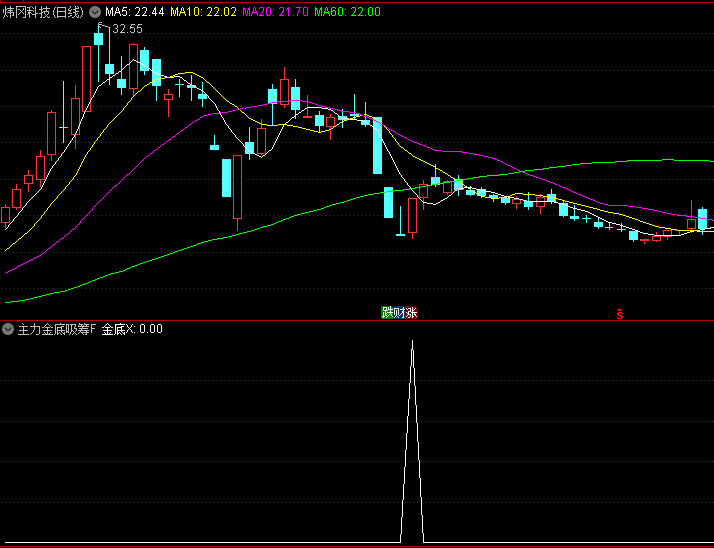The width and height of the screenshot is (714, 548).
Task: Click the red 涨 event marker
Action: pos(411,313)
